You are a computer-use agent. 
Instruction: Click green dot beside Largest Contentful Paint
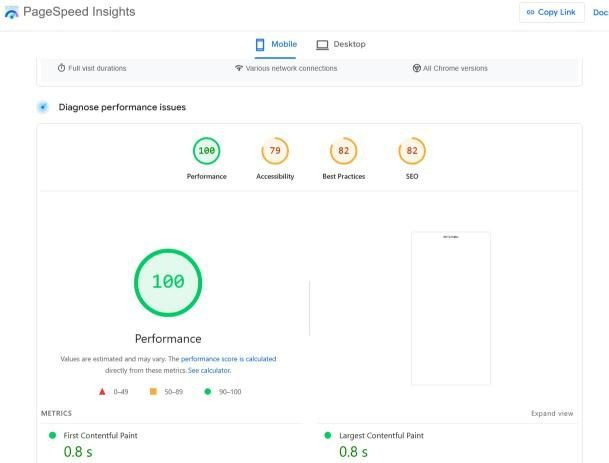[328, 435]
